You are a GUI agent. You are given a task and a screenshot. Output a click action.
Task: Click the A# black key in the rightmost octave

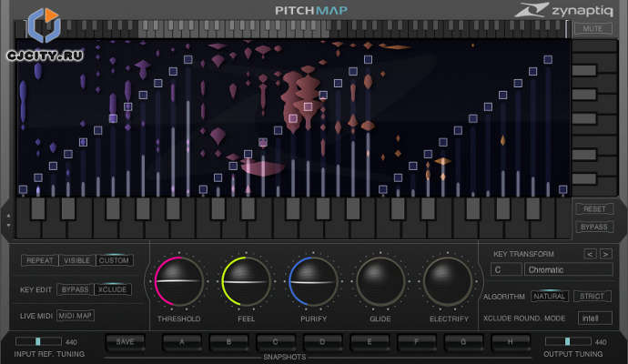tap(532, 209)
